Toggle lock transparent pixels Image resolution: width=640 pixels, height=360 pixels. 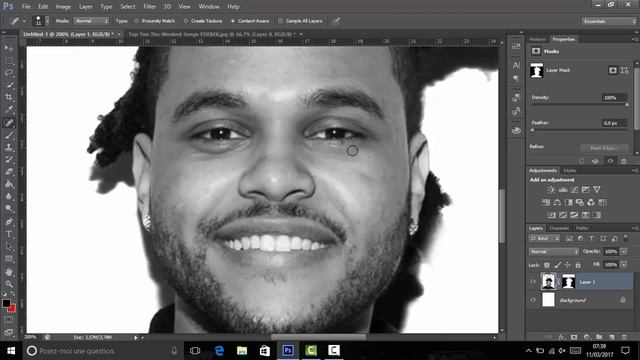pyautogui.click(x=547, y=265)
